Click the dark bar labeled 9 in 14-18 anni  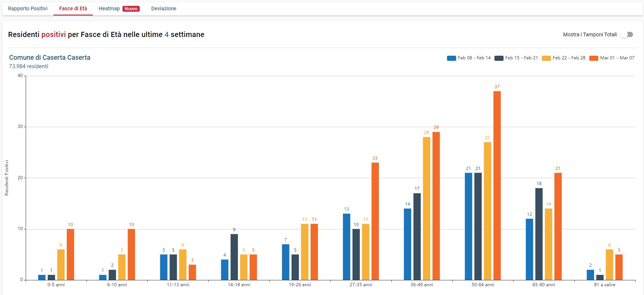234,257
